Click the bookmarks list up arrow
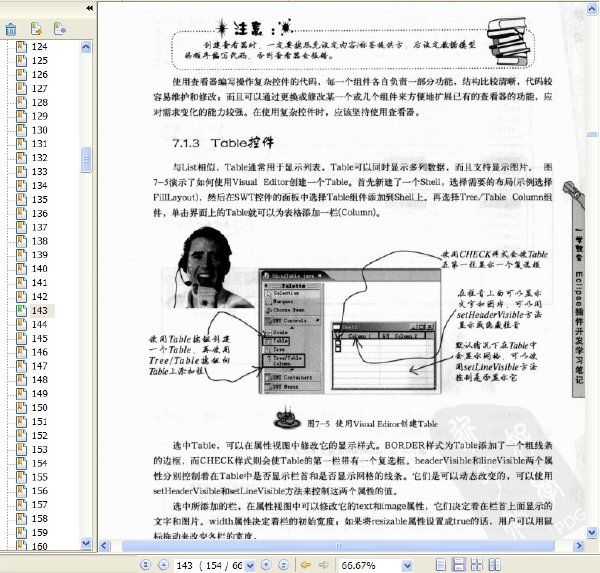The width and height of the screenshot is (600, 573). (86, 47)
